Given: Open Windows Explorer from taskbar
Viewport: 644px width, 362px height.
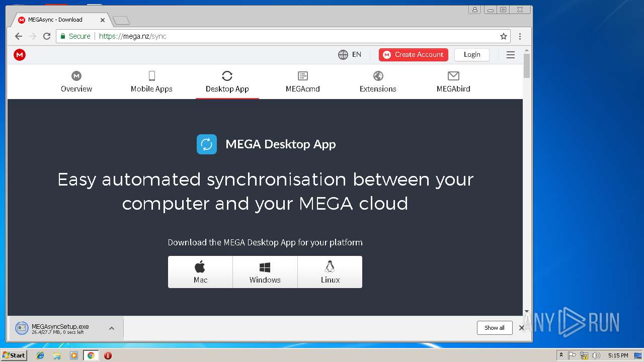Looking at the screenshot, I should point(57,355).
